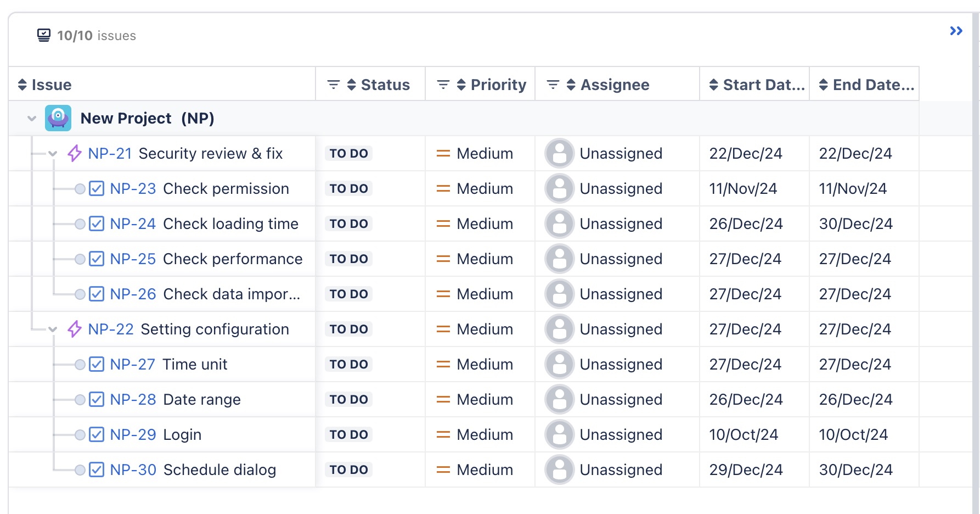Sort by the Start Date column

713,85
